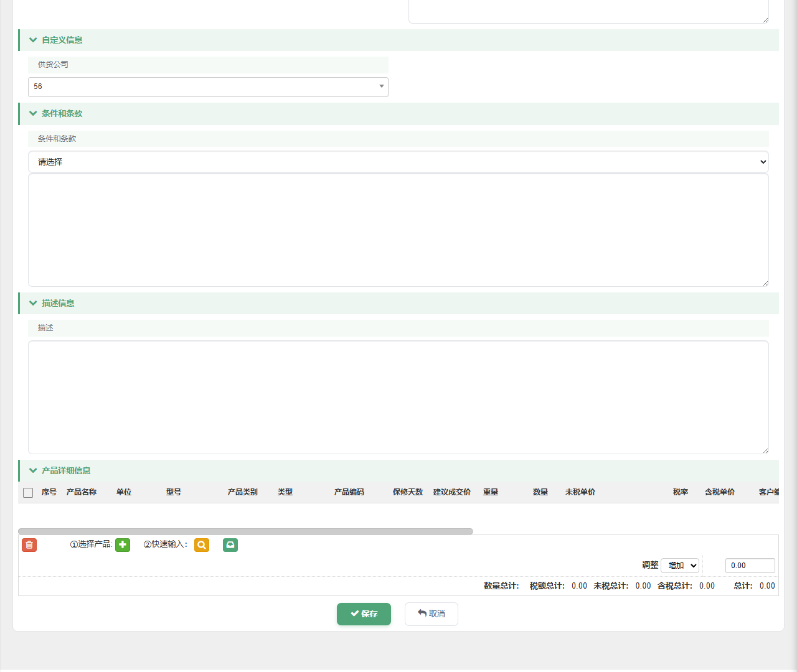The image size is (797, 672).
Task: Click into the 条件和条款 large textarea
Action: coord(398,230)
